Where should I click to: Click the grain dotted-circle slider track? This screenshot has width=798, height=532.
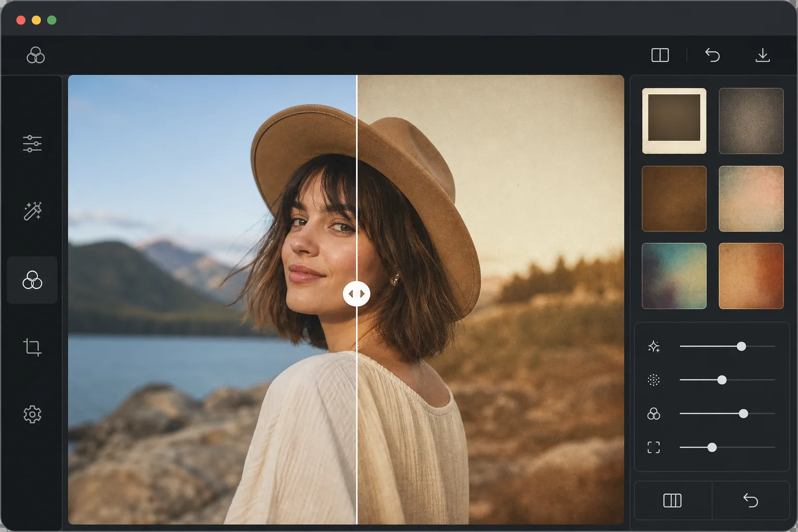(x=727, y=380)
